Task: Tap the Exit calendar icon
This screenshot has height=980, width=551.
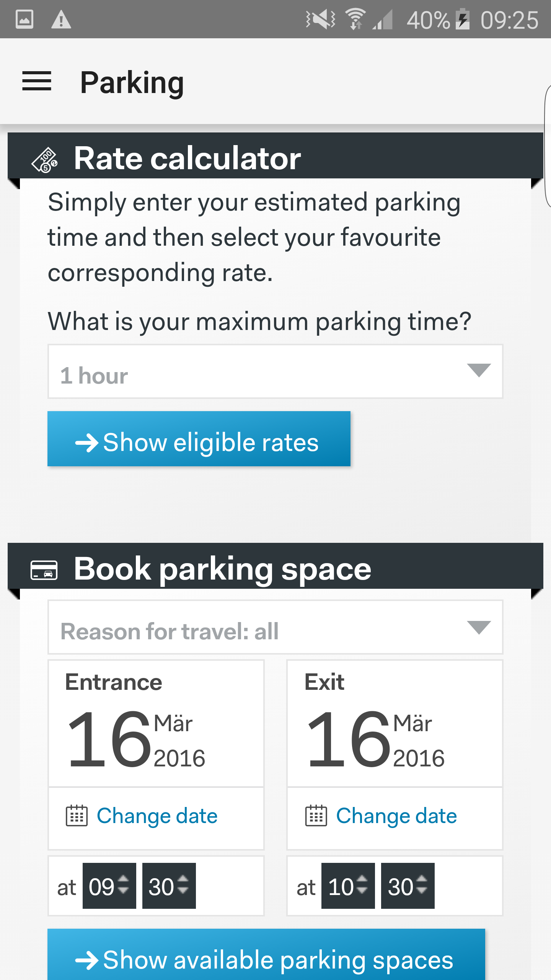Action: pos(316,815)
